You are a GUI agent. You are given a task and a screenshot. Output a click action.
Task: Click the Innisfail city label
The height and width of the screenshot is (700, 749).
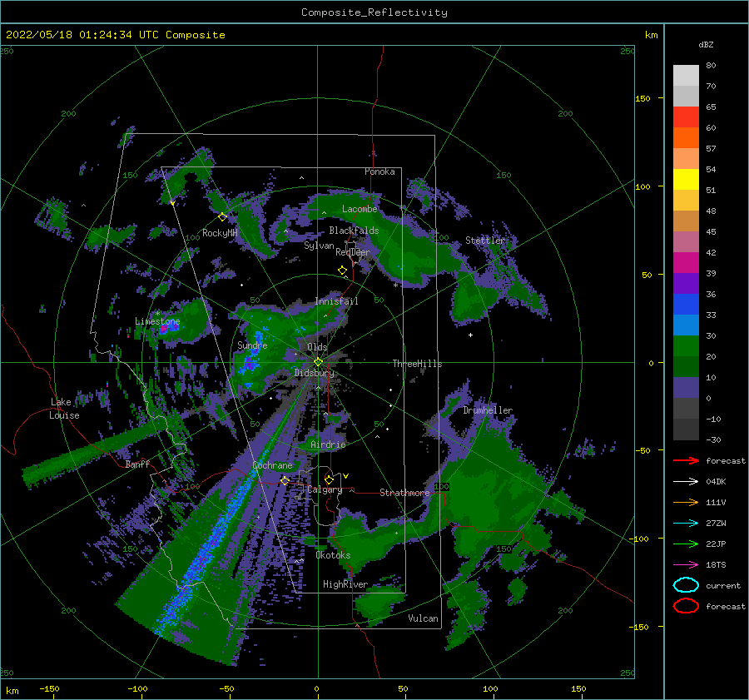pos(336,301)
